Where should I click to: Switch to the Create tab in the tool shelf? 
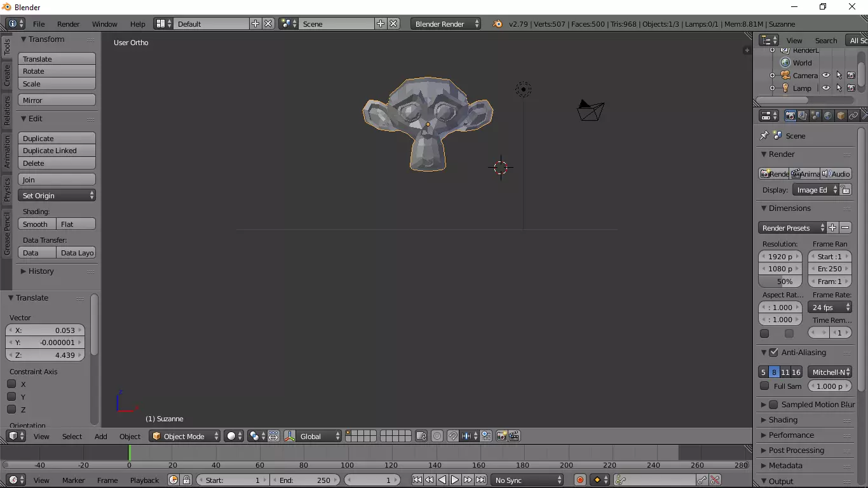[x=7, y=75]
